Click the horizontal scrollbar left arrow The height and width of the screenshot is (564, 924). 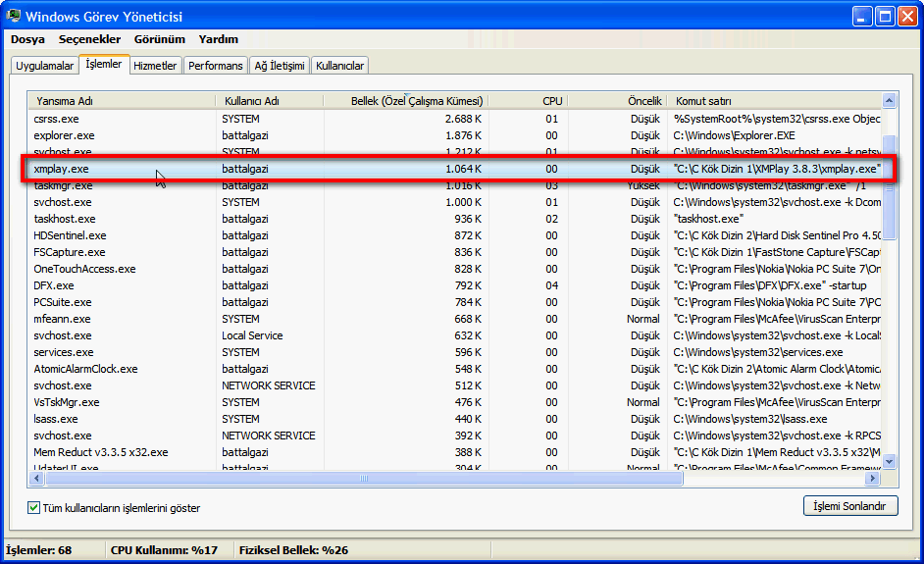point(36,479)
